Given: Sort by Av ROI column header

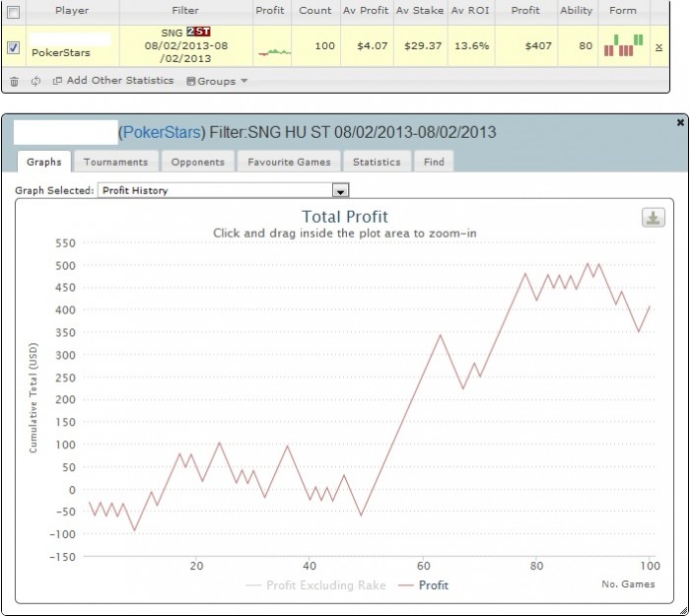Looking at the screenshot, I should tap(470, 10).
